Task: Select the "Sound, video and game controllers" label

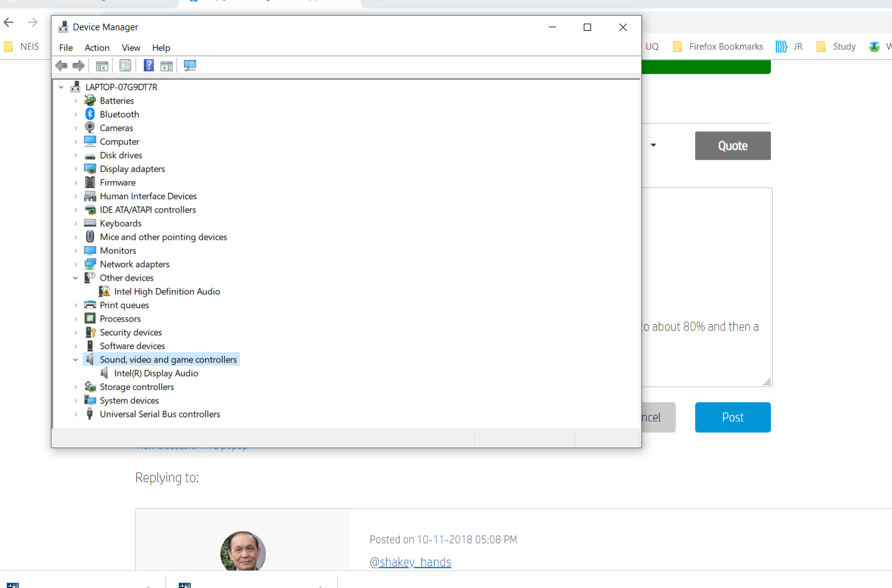Action: coord(168,360)
